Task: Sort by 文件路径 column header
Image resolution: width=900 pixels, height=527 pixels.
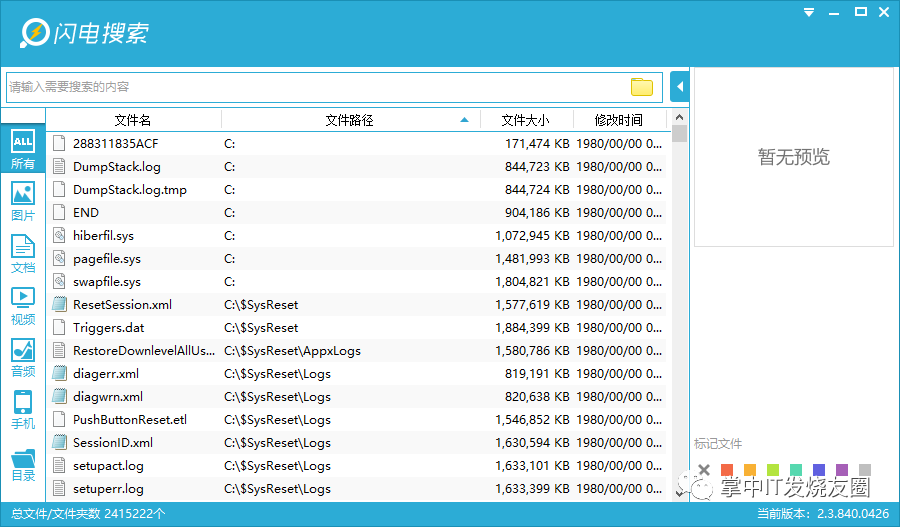Action: click(x=350, y=120)
